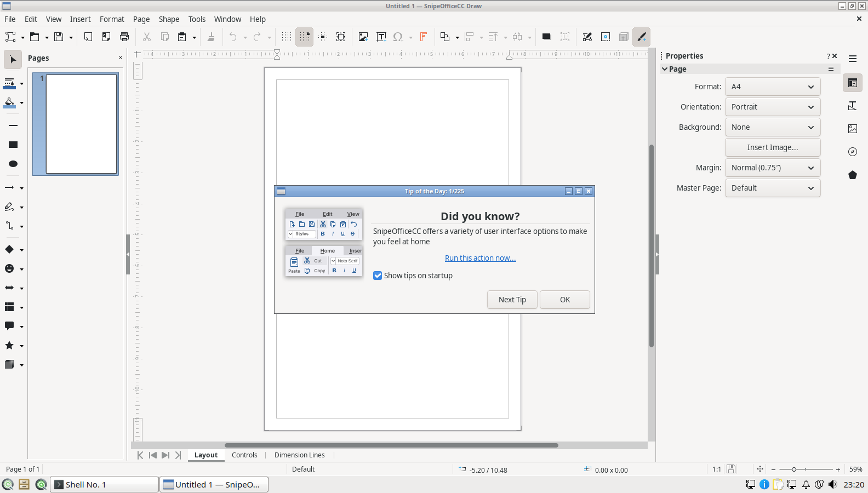Open the Properties deck in sidebar
This screenshot has width=868, height=493.
pyautogui.click(x=853, y=83)
